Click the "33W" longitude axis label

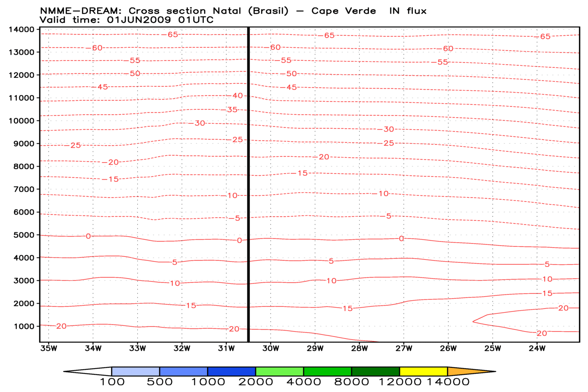coord(137,349)
